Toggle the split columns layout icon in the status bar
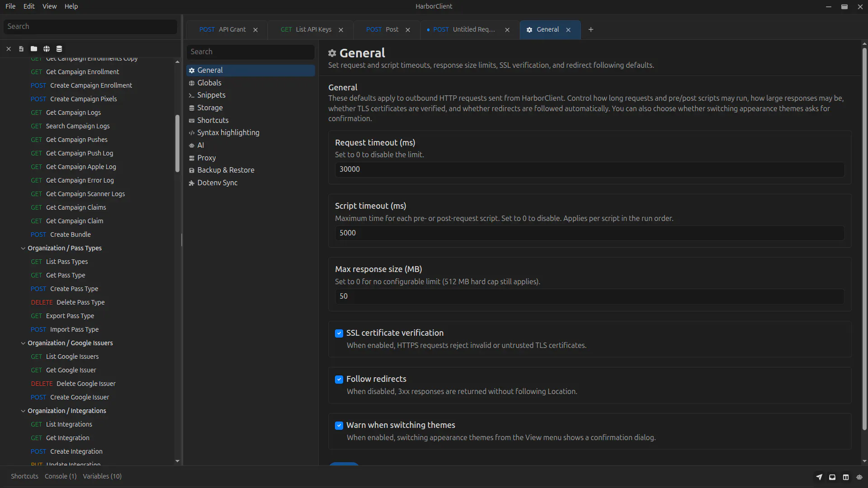 [x=846, y=477]
